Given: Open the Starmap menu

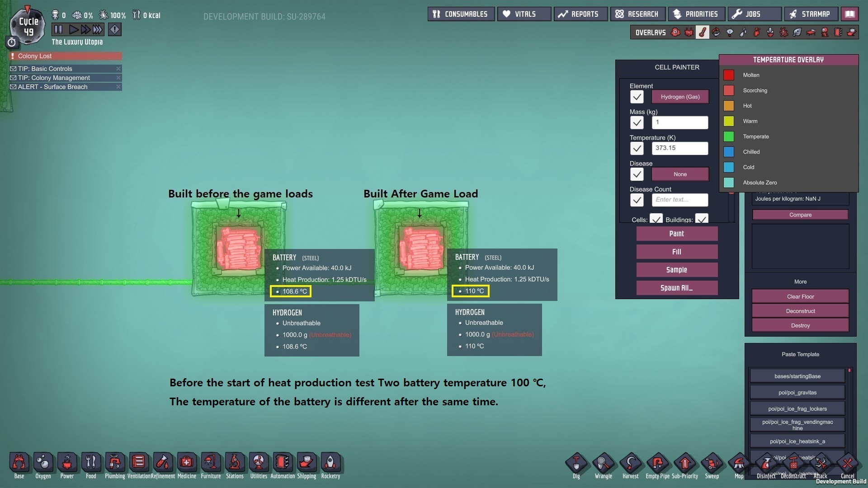Looking at the screenshot, I should [811, 14].
